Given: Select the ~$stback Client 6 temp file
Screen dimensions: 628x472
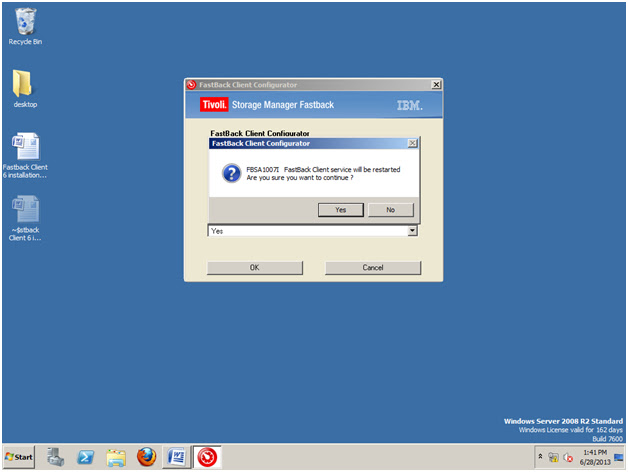Looking at the screenshot, I should tap(25, 218).
